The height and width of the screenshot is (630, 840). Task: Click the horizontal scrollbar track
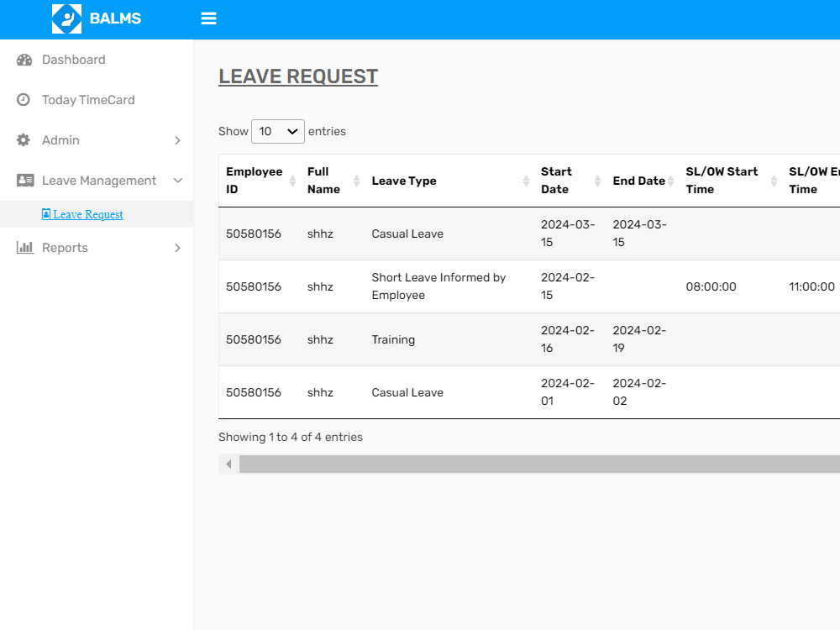tap(539, 464)
